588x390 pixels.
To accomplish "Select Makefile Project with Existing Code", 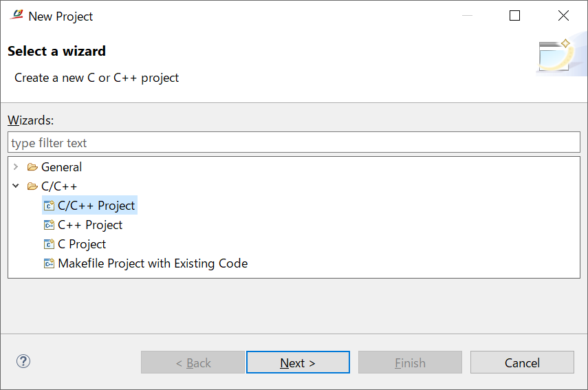I will coord(153,263).
